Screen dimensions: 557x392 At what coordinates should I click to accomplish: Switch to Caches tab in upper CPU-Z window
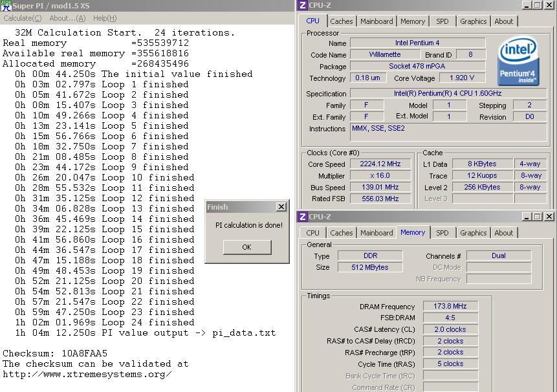[x=342, y=21]
